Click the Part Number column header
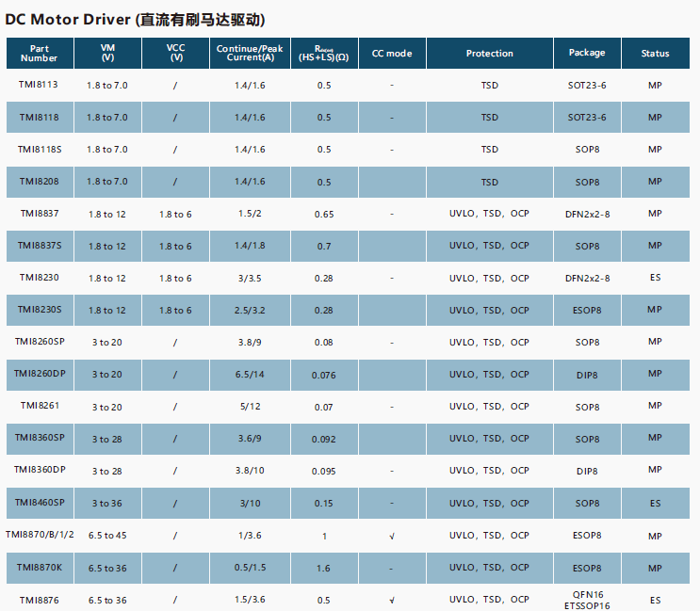This screenshot has height=611, width=700. 40,53
